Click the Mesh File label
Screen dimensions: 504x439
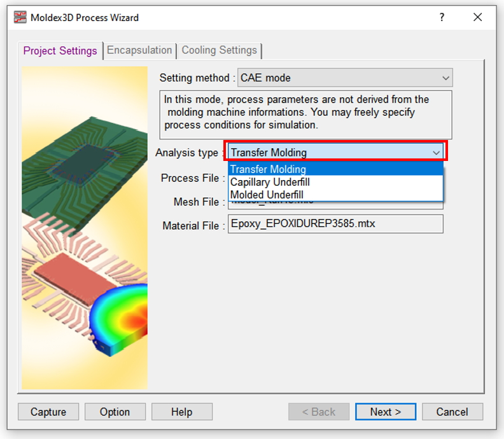tap(199, 202)
